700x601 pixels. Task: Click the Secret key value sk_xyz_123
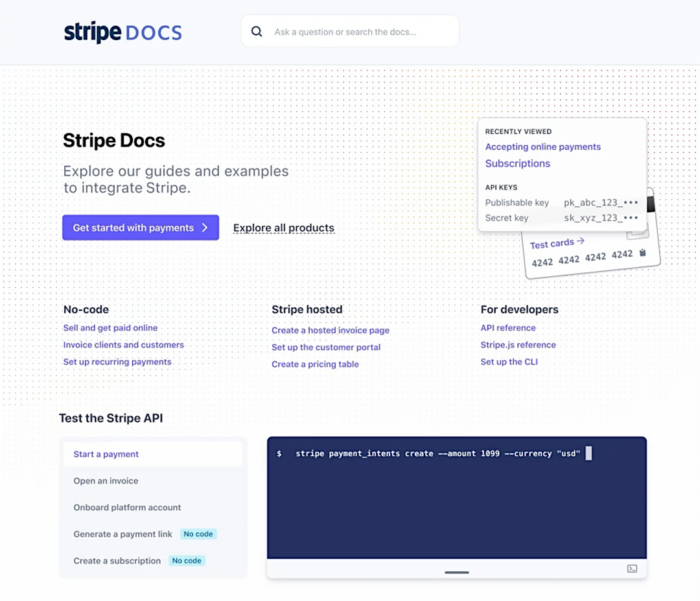[x=600, y=218]
